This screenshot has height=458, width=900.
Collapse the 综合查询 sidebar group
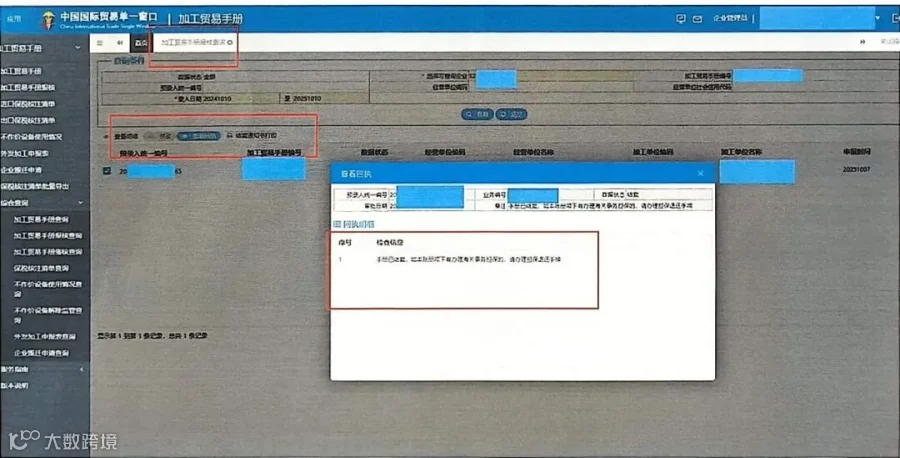coord(80,203)
